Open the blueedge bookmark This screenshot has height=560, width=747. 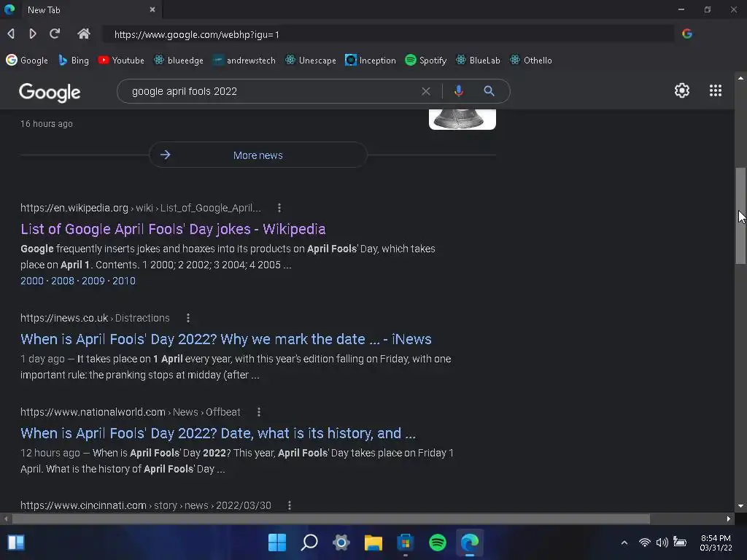[x=179, y=61]
